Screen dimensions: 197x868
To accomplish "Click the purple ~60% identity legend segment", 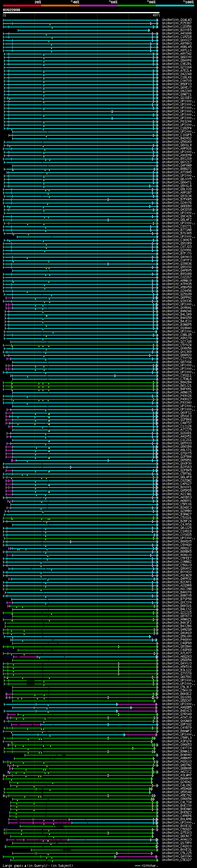I will [99, 6].
